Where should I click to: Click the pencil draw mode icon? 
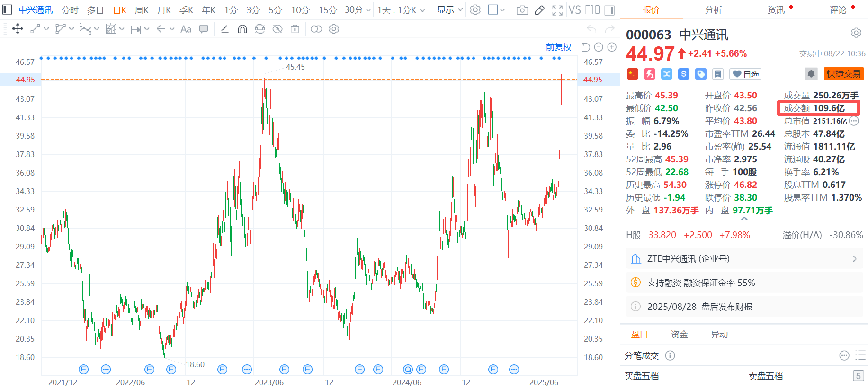(x=539, y=10)
